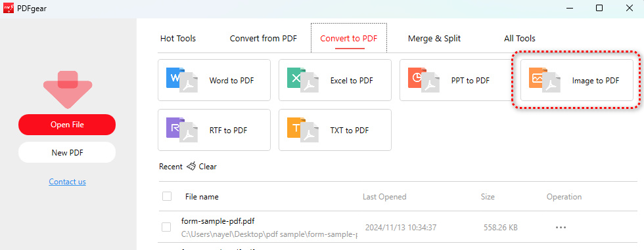Open the Excel to PDF converter icon
644x250 pixels.
tap(303, 80)
